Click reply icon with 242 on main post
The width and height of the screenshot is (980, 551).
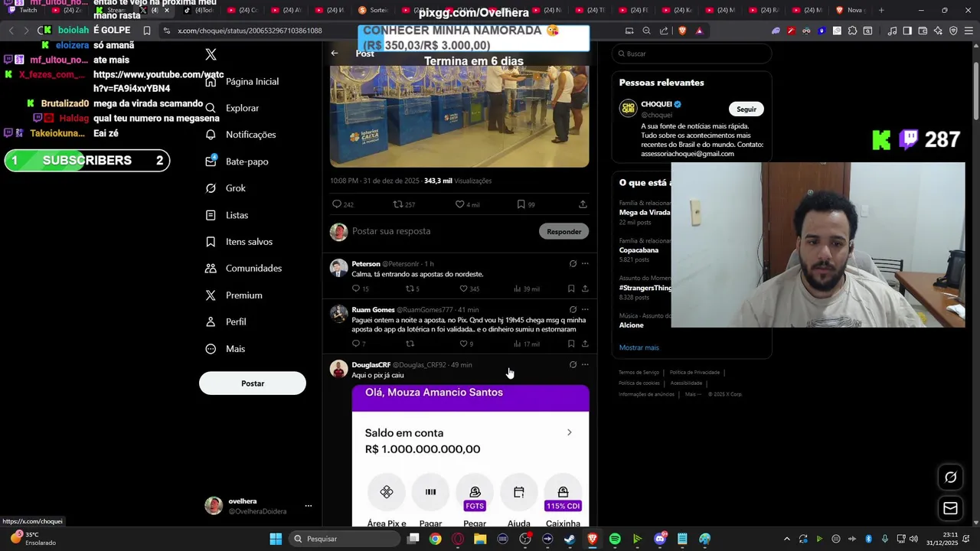342,204
